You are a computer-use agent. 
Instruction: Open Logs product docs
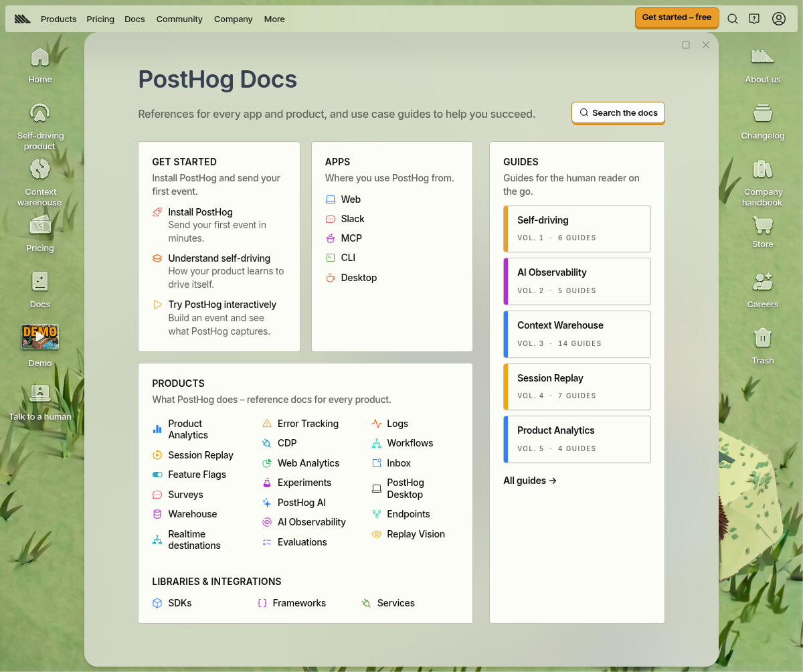click(389, 424)
